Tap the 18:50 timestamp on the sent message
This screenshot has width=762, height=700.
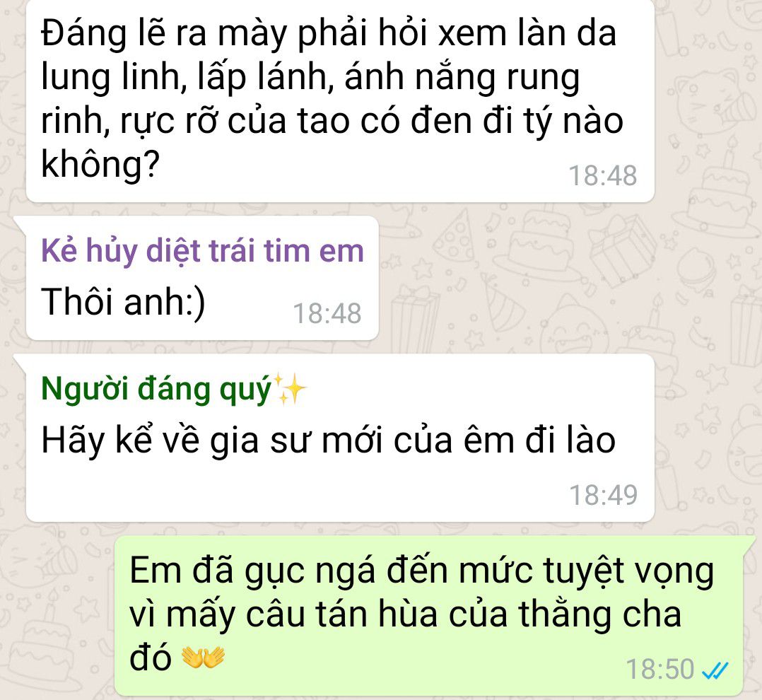pos(660,670)
